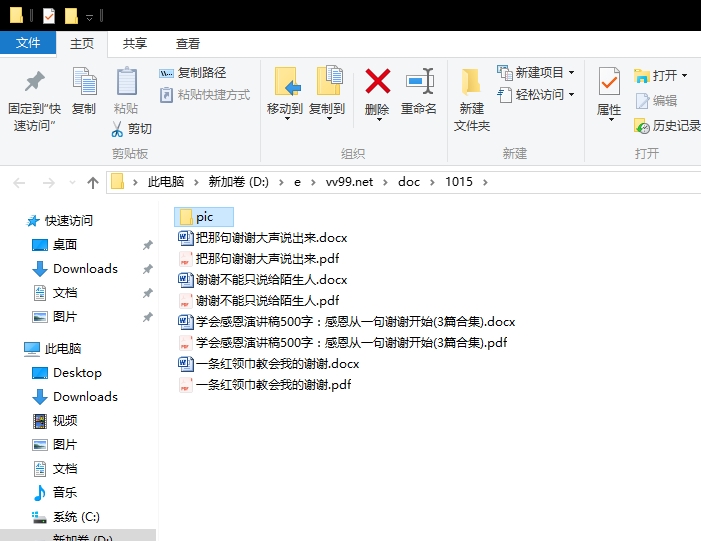Jump to the e folder in address bar

coord(297,182)
